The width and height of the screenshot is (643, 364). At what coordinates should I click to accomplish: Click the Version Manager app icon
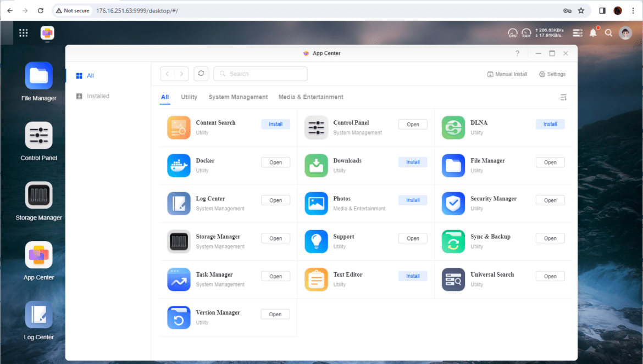pyautogui.click(x=179, y=317)
